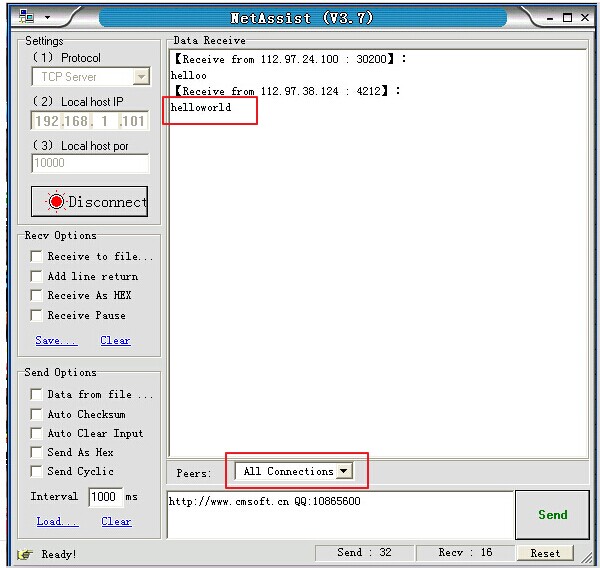This screenshot has width=600, height=568.
Task: Enable Receive As HEX checkbox
Action: [x=36, y=295]
